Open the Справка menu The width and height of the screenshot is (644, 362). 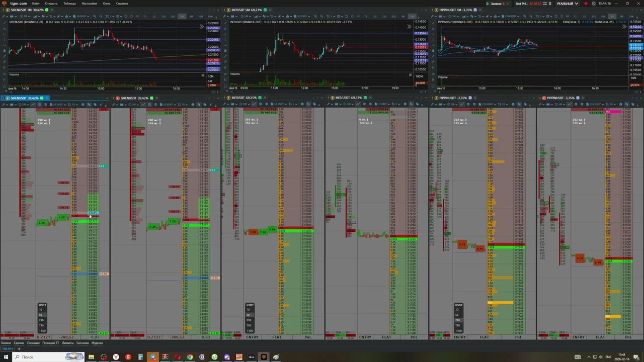[122, 4]
